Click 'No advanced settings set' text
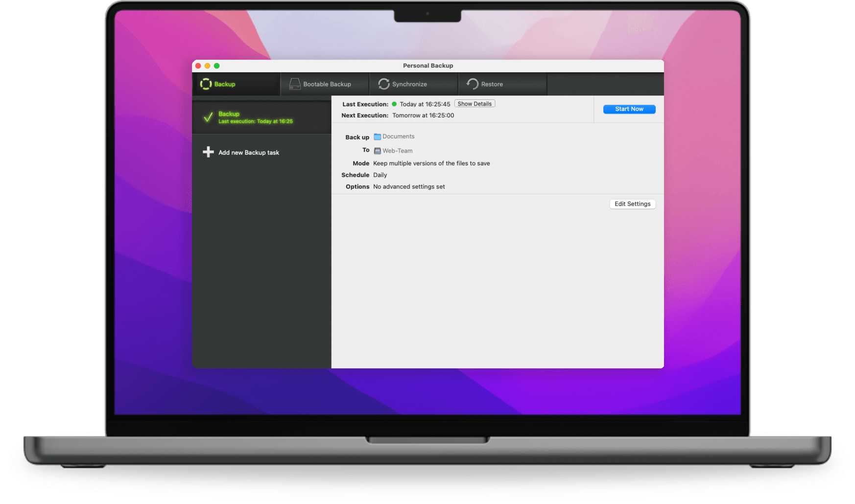The image size is (855, 504). point(409,187)
